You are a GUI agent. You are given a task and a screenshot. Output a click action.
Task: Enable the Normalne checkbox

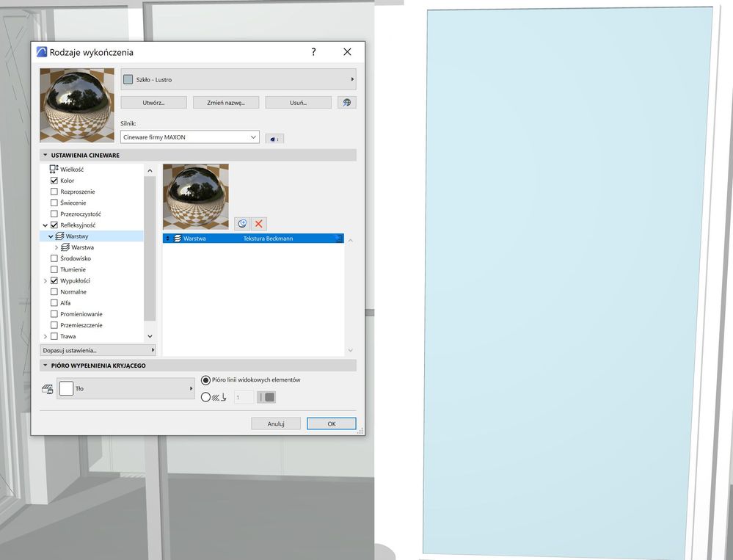[54, 291]
